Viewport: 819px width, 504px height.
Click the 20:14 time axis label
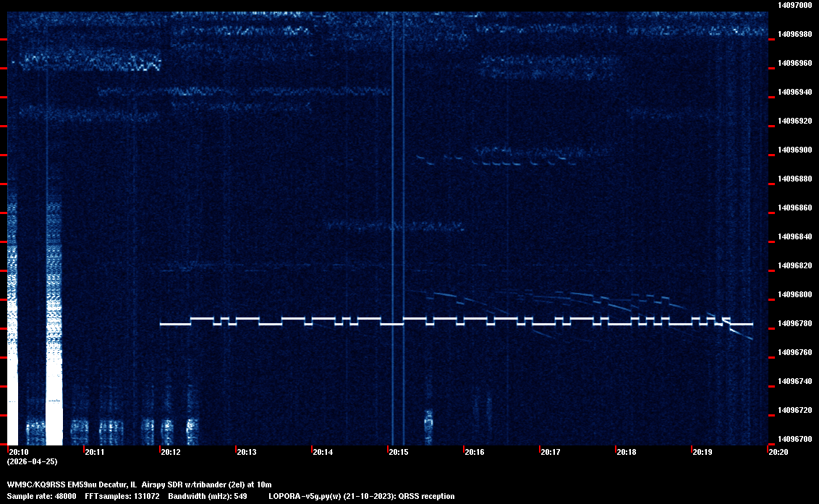click(323, 452)
